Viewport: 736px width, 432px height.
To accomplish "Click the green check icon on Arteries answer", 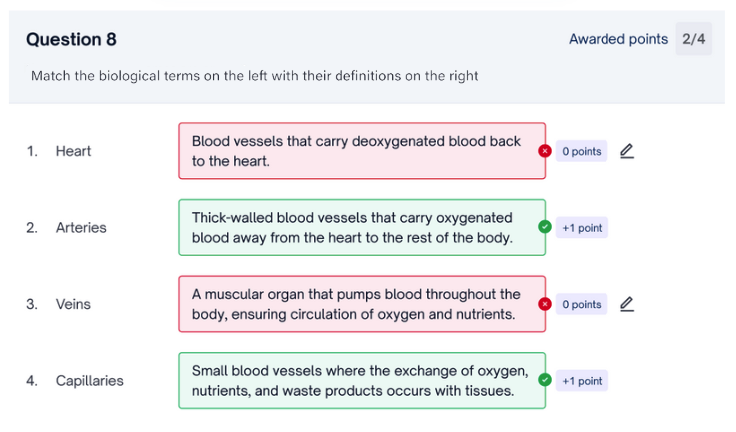I will point(544,227).
